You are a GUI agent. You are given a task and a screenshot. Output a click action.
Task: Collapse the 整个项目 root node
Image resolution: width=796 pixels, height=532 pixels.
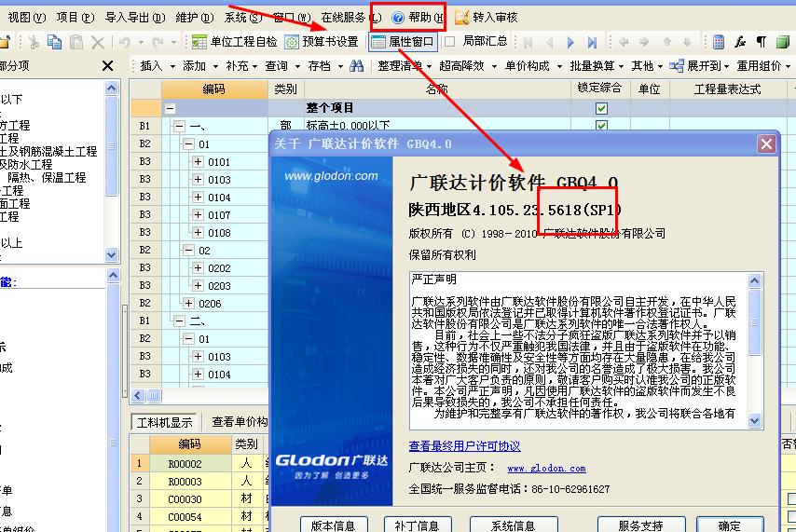click(x=170, y=108)
